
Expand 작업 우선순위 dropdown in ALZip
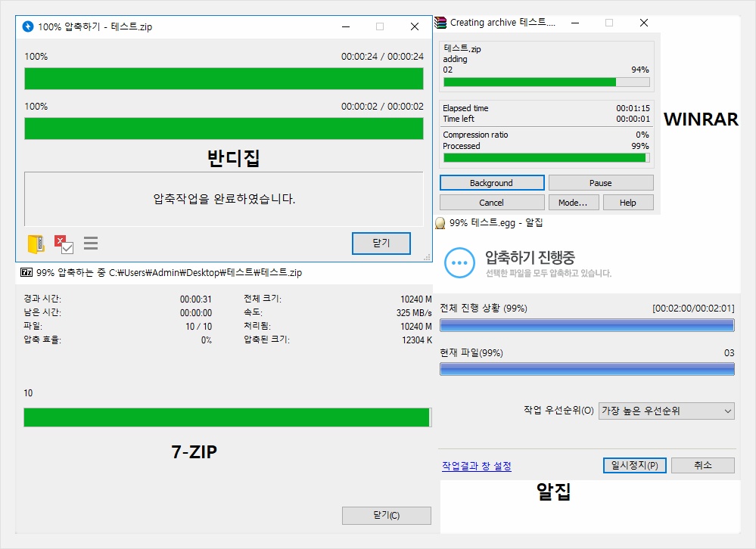click(666, 411)
